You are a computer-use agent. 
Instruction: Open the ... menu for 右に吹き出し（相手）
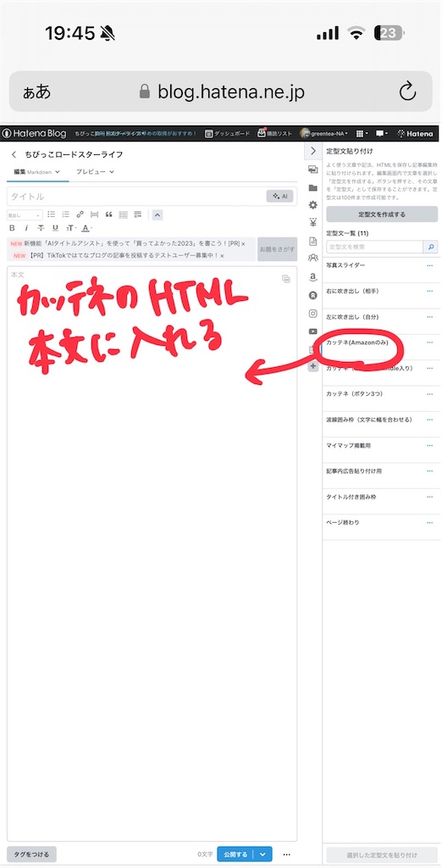pyautogui.click(x=430, y=292)
